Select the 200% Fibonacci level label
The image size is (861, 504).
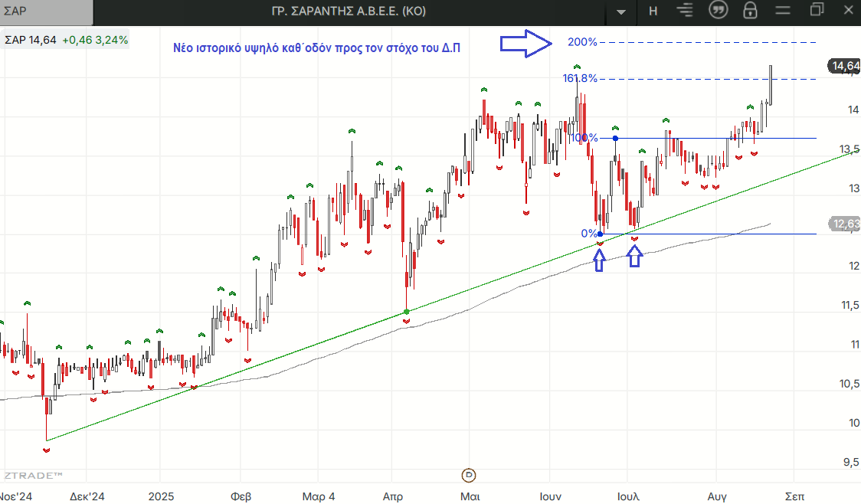[x=582, y=41]
